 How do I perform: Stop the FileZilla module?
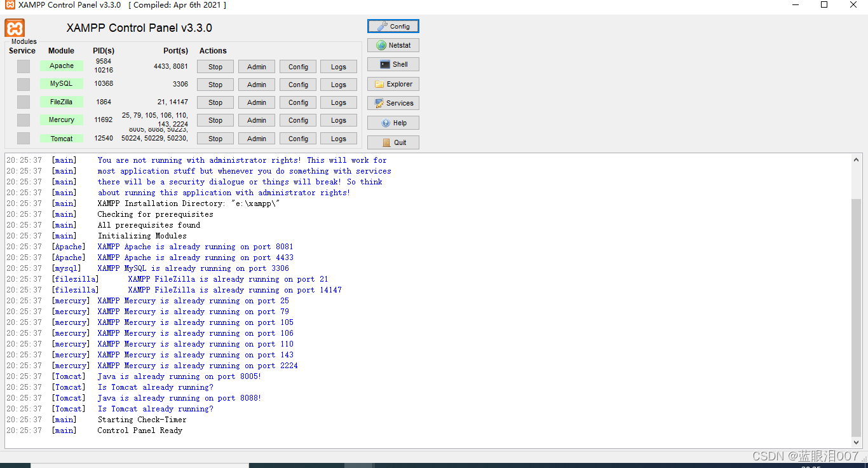(215, 102)
